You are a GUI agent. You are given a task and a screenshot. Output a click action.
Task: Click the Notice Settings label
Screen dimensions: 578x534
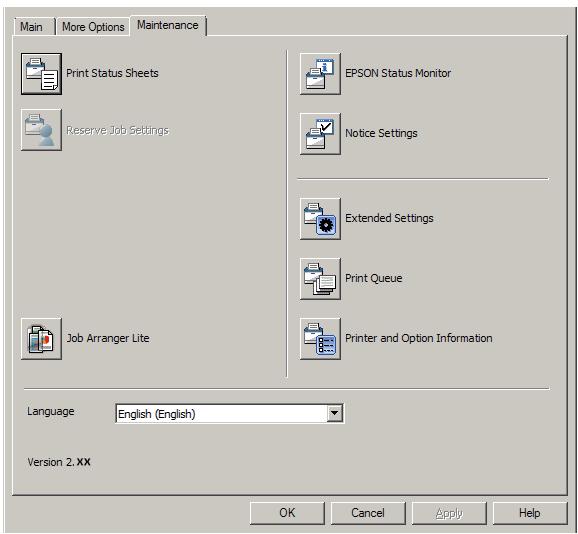[x=381, y=133]
